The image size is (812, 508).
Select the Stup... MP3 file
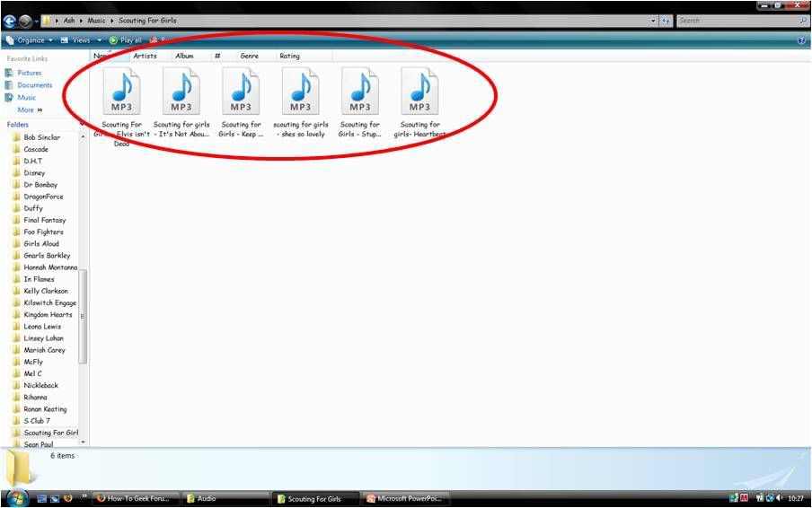tap(360, 102)
